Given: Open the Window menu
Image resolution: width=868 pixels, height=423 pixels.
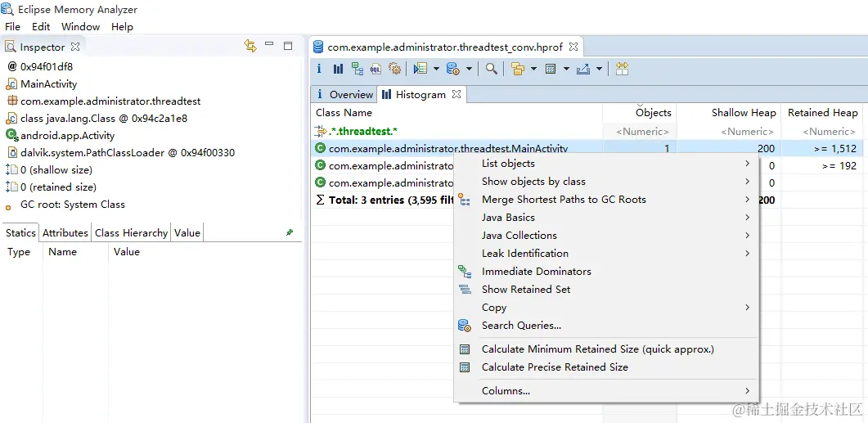Looking at the screenshot, I should 81,26.
